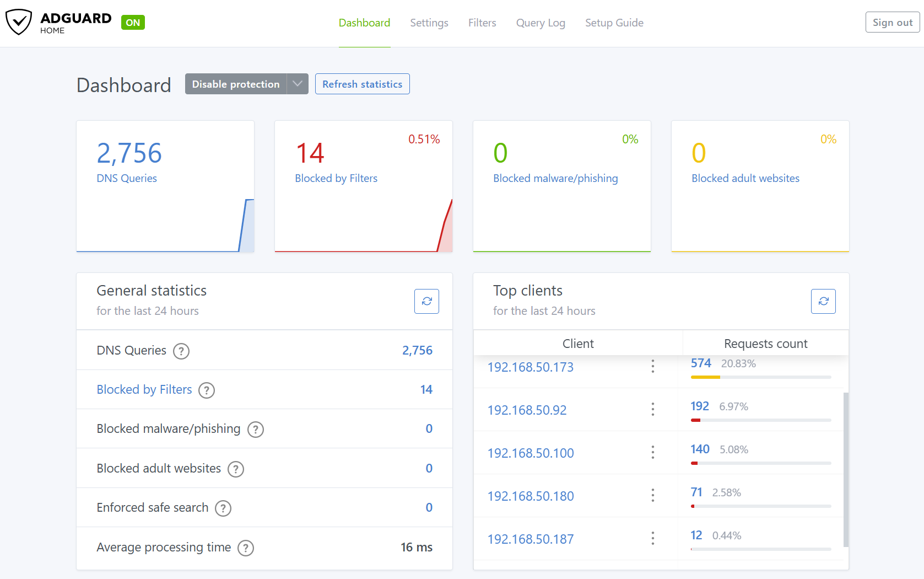This screenshot has width=924, height=579.
Task: Open the Settings menu
Action: (x=429, y=23)
